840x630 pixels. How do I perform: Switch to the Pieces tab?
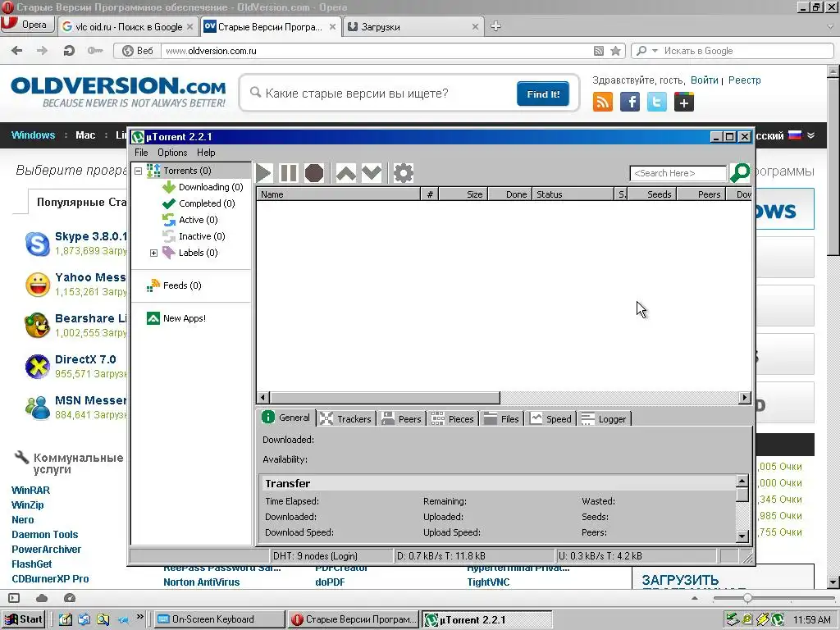click(453, 419)
